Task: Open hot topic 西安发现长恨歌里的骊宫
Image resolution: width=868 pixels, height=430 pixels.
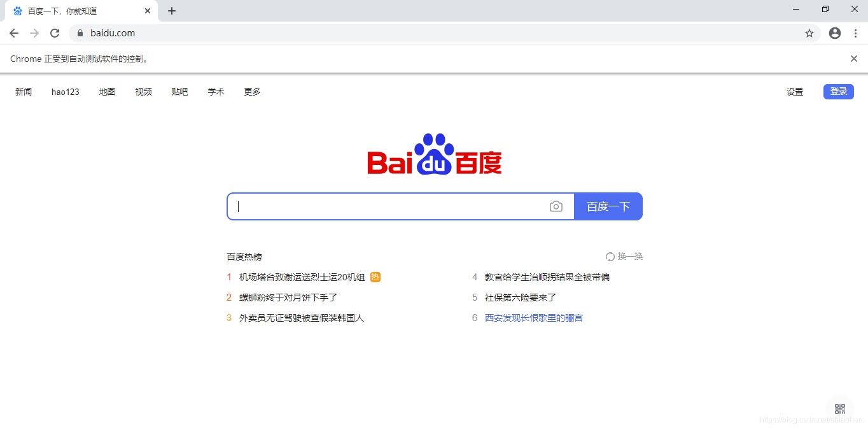Action: pos(534,318)
